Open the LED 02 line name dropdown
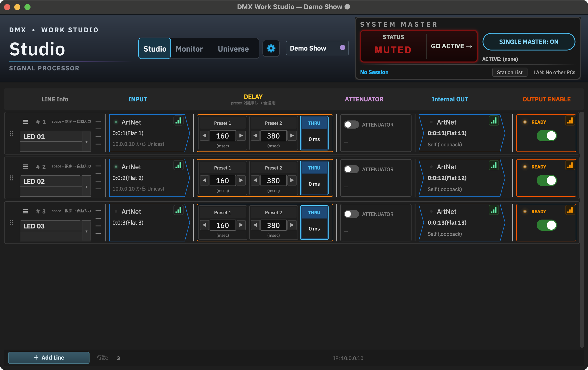588x370 pixels. [x=86, y=186]
